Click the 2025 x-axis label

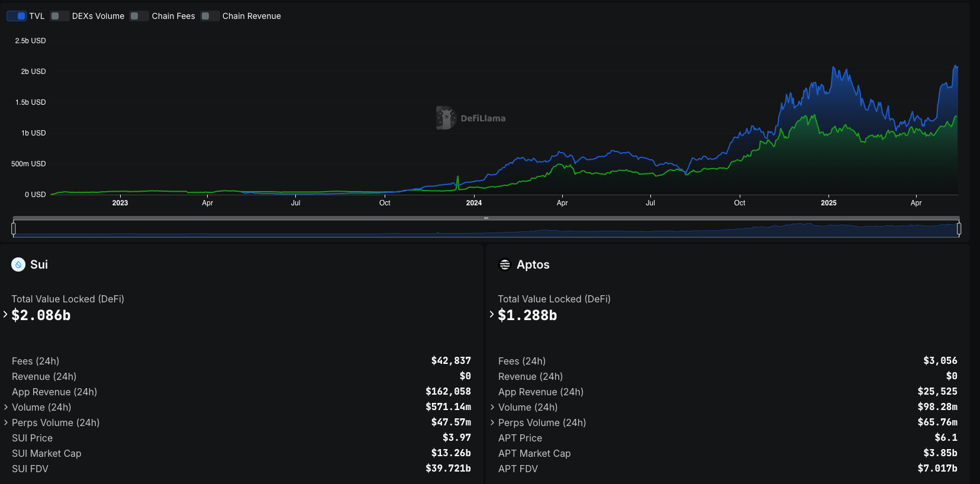(x=829, y=203)
